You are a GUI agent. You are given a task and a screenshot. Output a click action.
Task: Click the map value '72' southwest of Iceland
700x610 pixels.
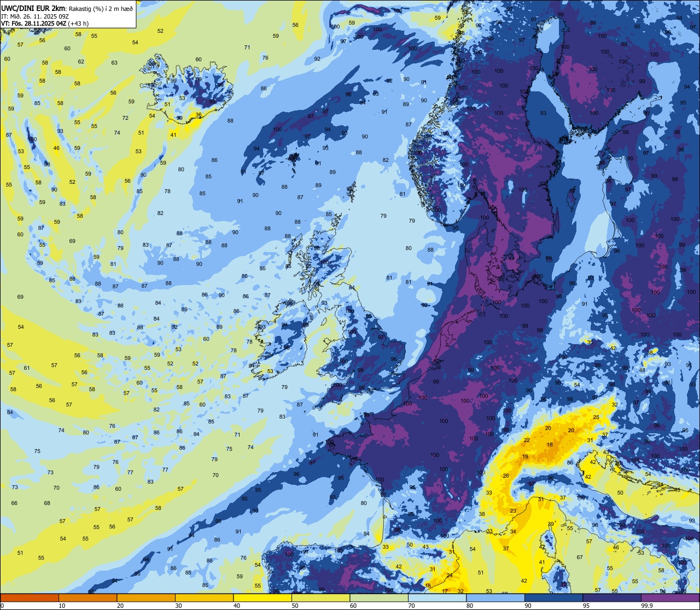click(x=125, y=118)
